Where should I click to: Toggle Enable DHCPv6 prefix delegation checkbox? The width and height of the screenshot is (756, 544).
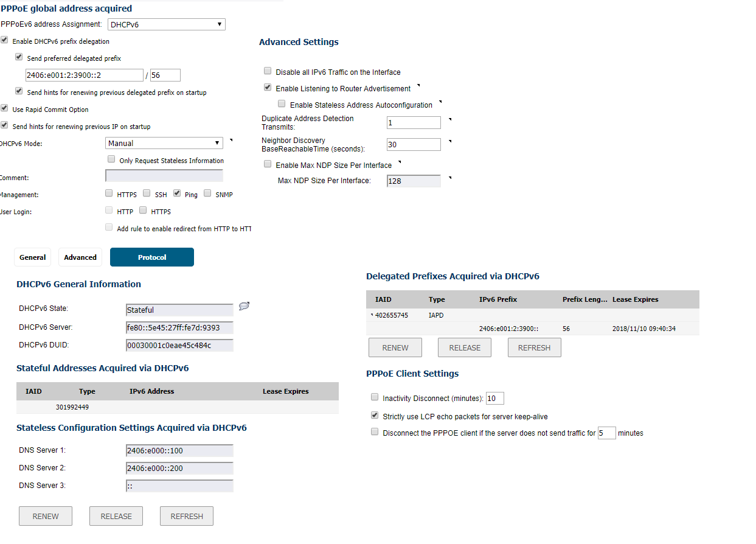tap(4, 41)
